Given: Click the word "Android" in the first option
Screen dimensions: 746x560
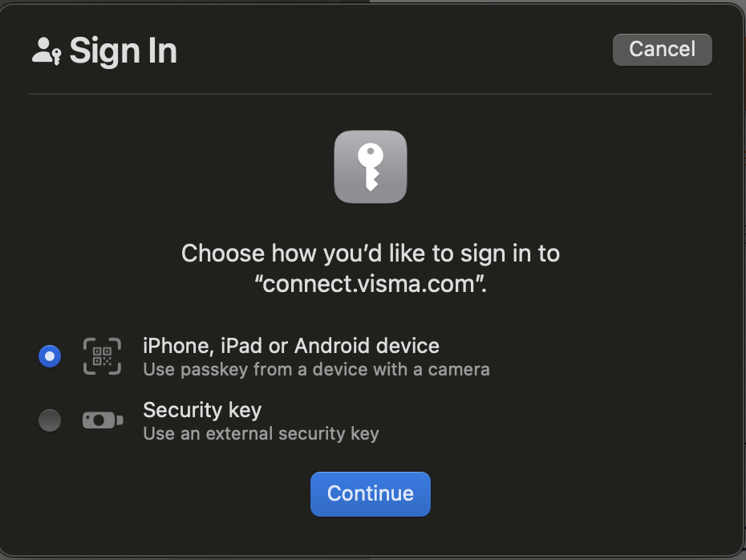Looking at the screenshot, I should click(330, 346).
